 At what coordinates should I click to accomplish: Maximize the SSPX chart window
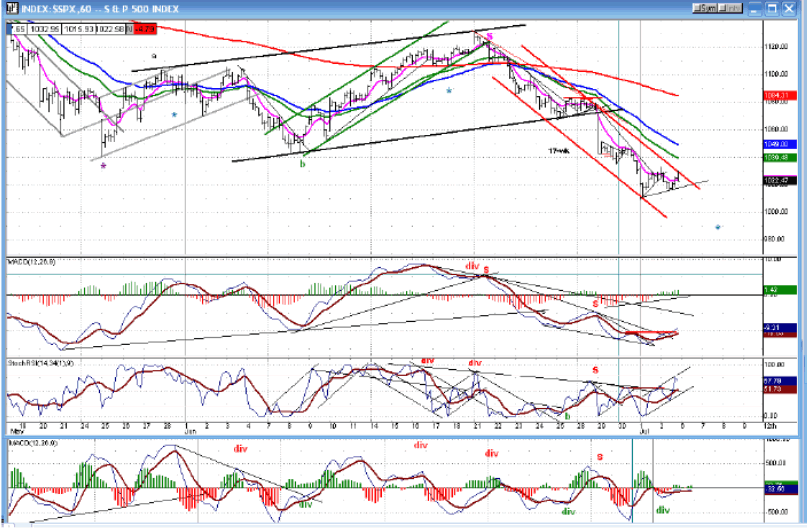point(771,8)
